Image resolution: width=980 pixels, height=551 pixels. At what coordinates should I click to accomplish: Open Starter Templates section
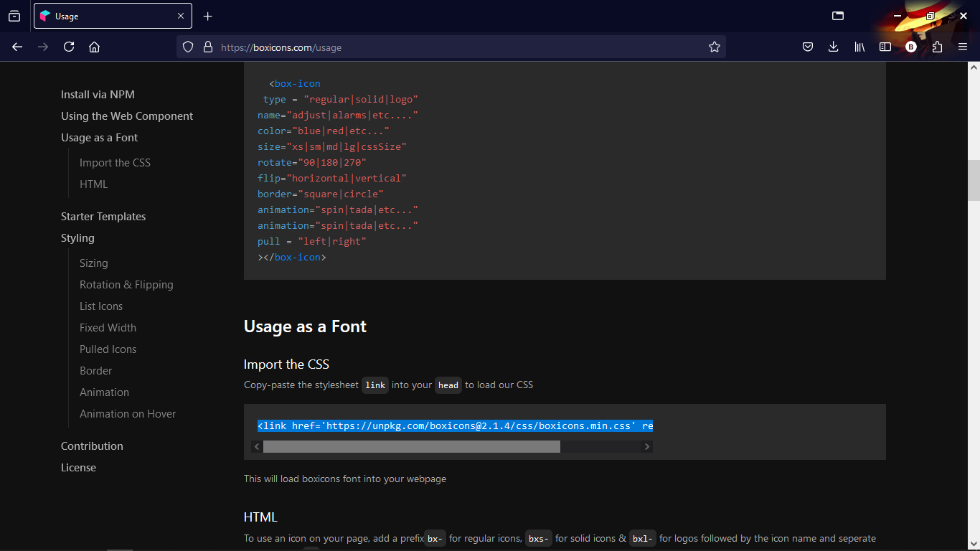click(x=103, y=217)
